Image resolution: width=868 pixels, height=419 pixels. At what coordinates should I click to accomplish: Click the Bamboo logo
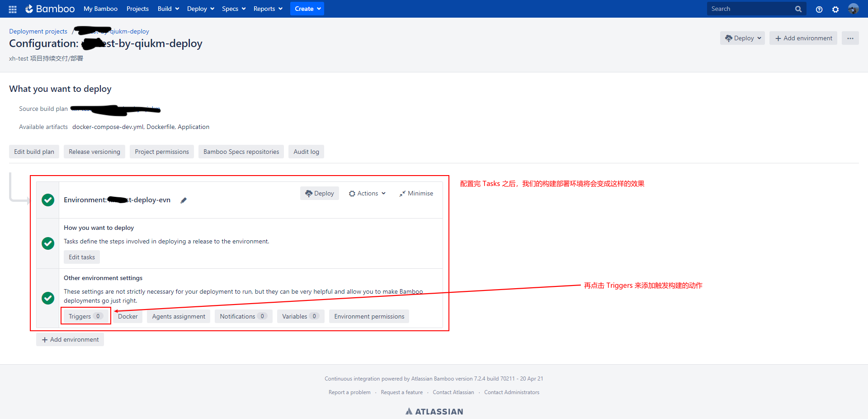pos(50,9)
